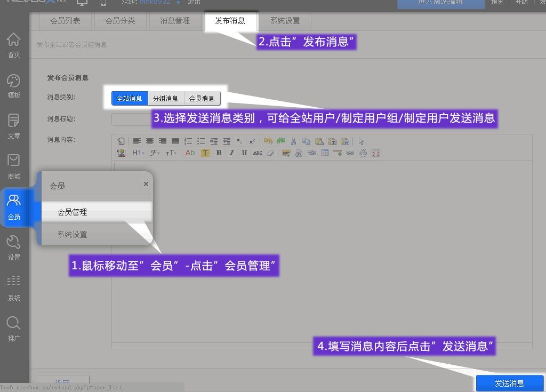This screenshot has width=546, height=392.
Task: Click the 发送消息 button
Action: click(x=509, y=383)
